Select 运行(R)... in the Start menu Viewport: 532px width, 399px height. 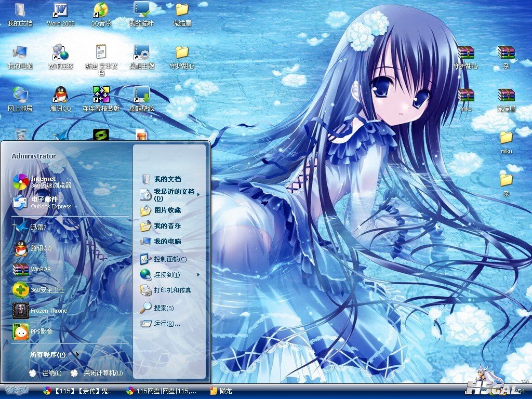[166, 323]
